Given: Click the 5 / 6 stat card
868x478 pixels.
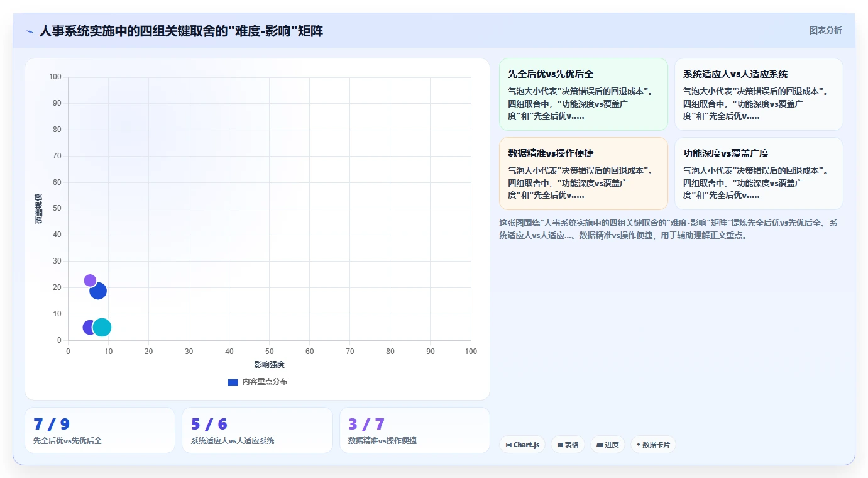Looking at the screenshot, I should 257,430.
